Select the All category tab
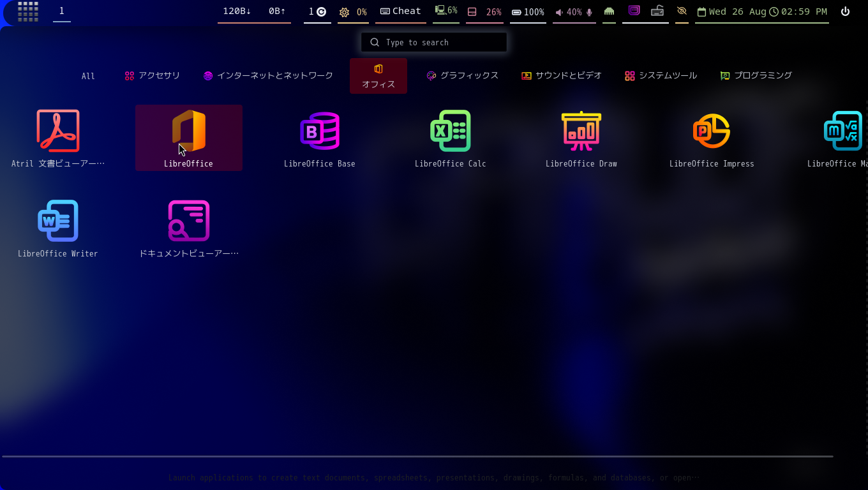Screen dimensions: 868x490 pos(88,76)
